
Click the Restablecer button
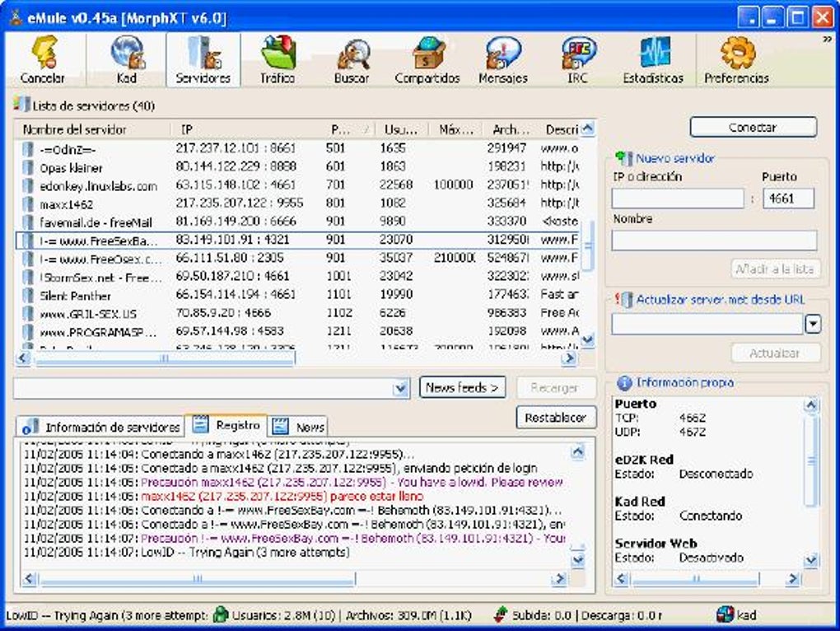[556, 418]
